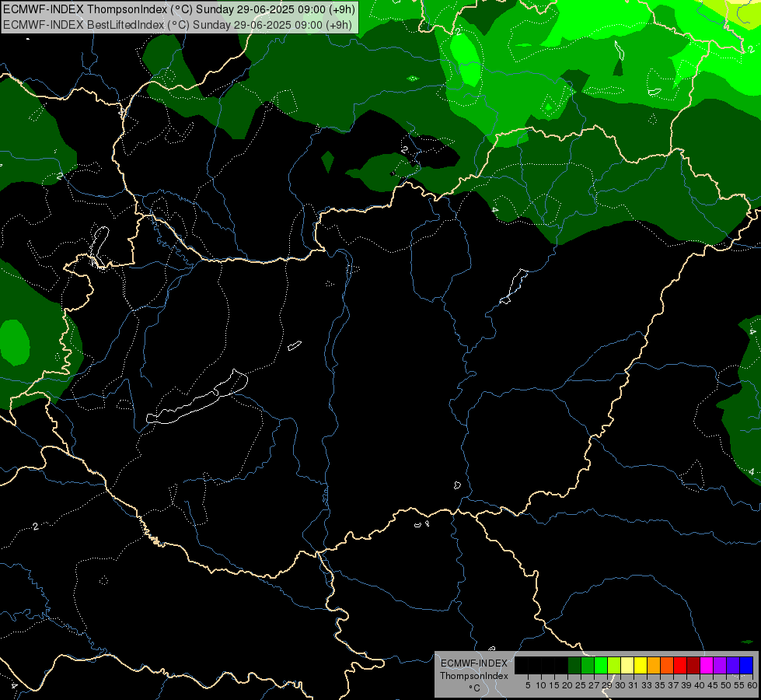Select the blue 55–60 legend swatch

point(746,665)
